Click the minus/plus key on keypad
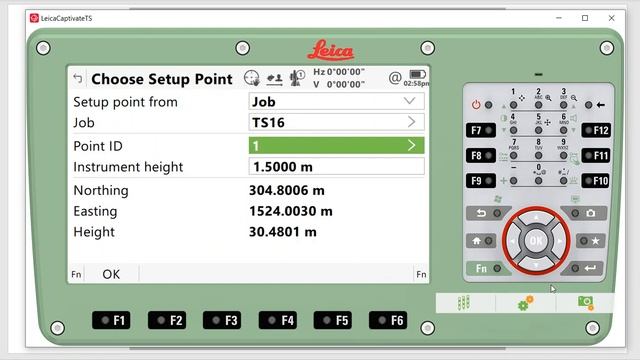The image size is (640, 360). [x=513, y=180]
